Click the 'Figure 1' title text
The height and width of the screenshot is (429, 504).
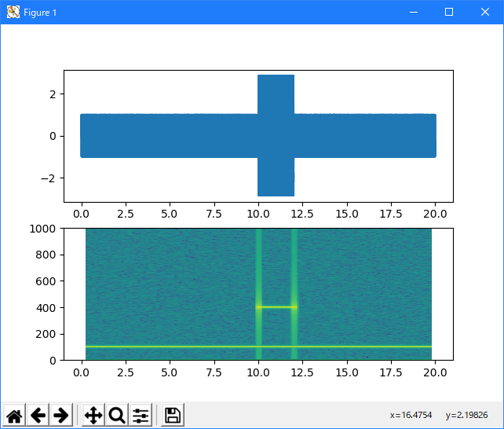pos(40,13)
